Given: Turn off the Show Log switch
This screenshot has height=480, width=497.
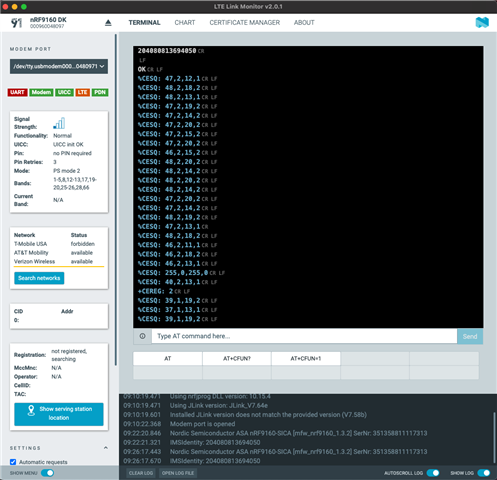Looking at the screenshot, I should tap(484, 473).
